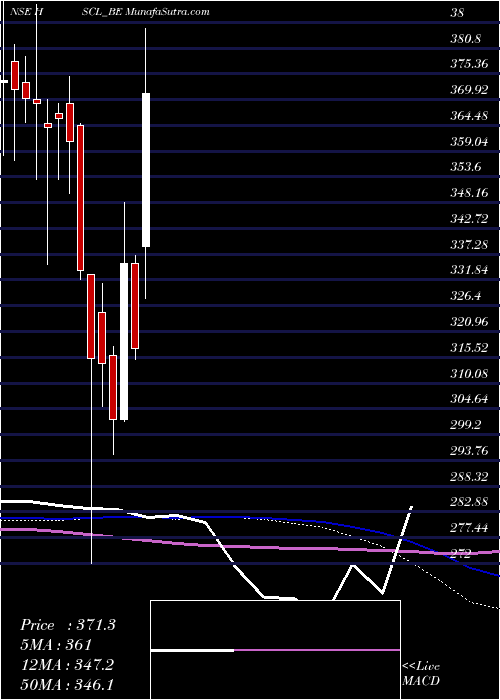Click the 337.28 price axis label

pos(469,245)
